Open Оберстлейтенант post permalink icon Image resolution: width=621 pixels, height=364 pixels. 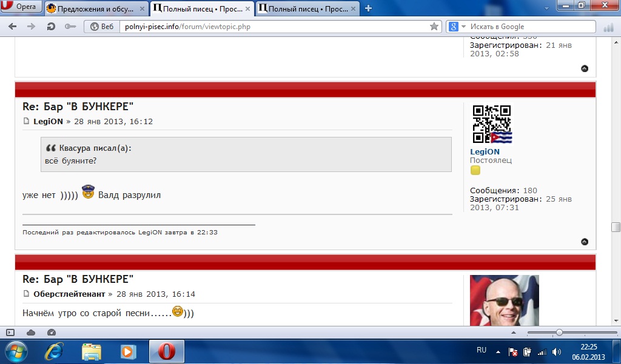point(26,294)
